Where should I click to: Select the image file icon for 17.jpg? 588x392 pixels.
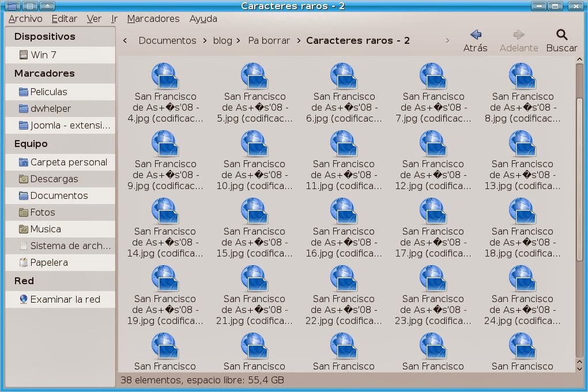433,211
